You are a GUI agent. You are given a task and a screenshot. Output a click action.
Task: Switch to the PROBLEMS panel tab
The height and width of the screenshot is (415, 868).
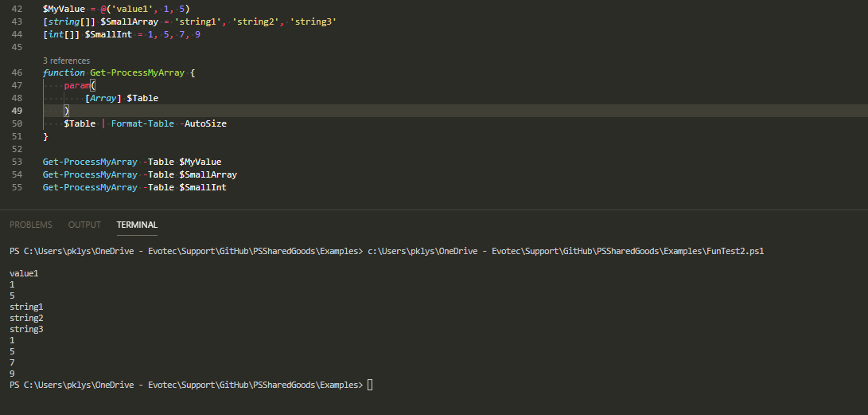coord(31,225)
